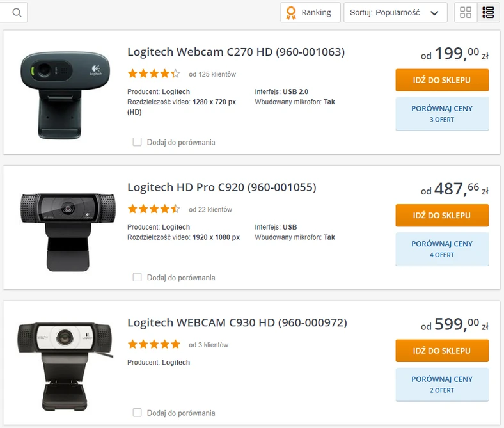Viewport: 504px width, 428px height.
Task: Tick compare checkbox for HD Pro C920
Action: tap(137, 278)
